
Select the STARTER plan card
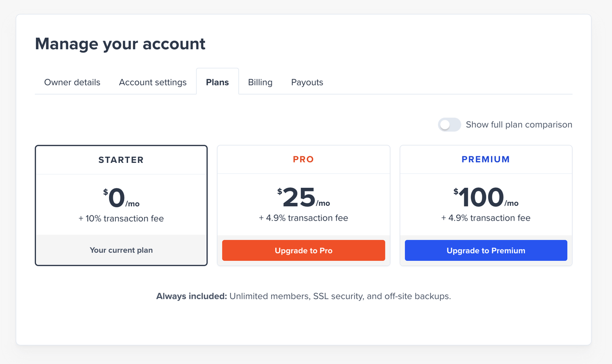pyautogui.click(x=121, y=205)
